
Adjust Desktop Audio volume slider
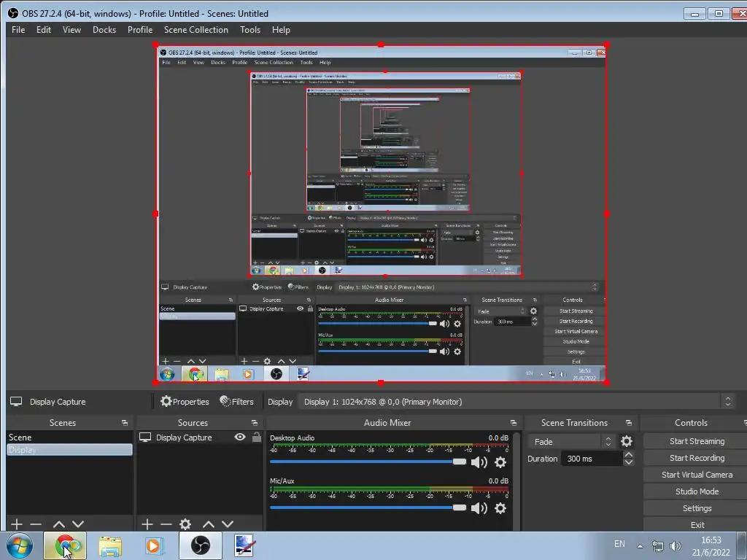pos(368,462)
